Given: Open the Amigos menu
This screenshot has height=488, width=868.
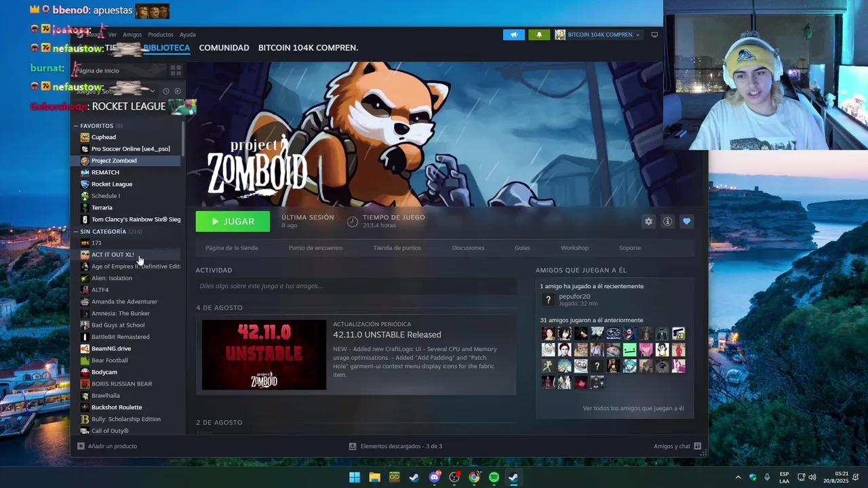Looking at the screenshot, I should click(x=132, y=35).
